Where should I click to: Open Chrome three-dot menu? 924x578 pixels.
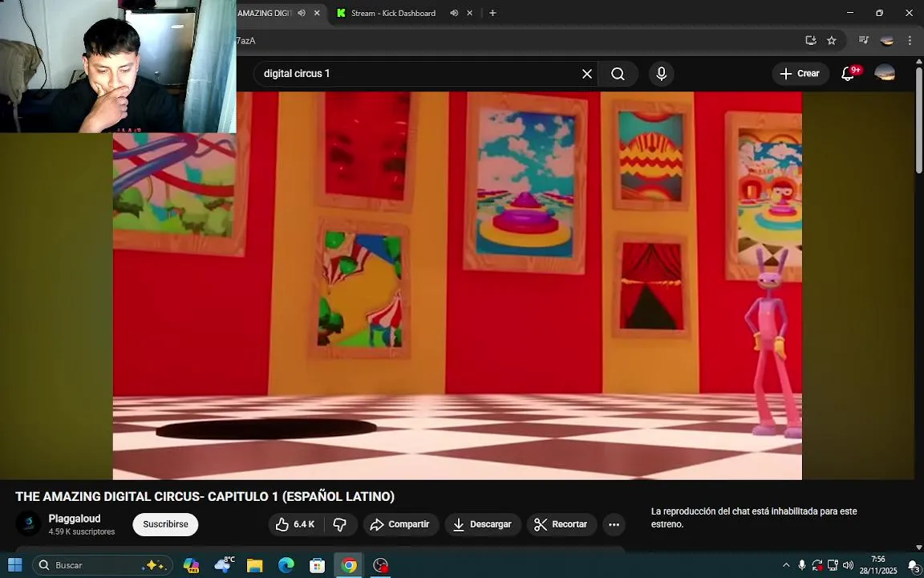(910, 40)
